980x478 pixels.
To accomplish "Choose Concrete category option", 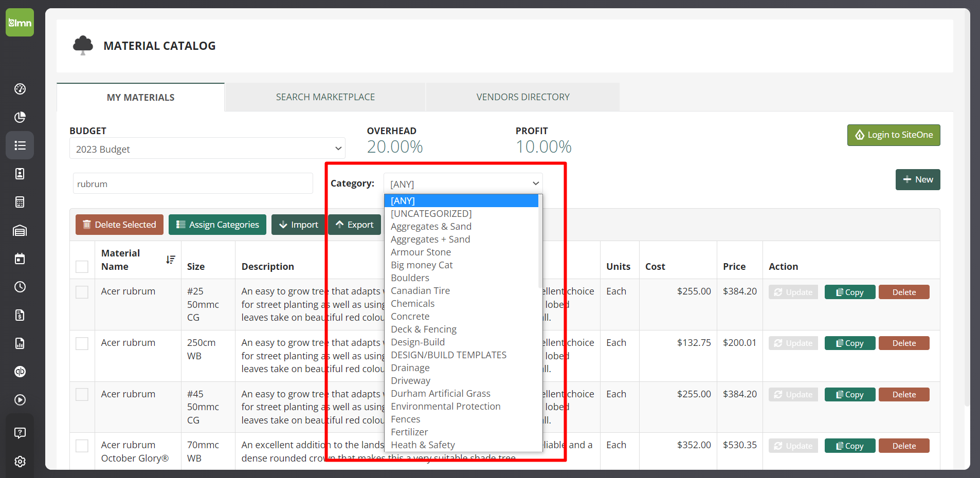I will (461, 316).
